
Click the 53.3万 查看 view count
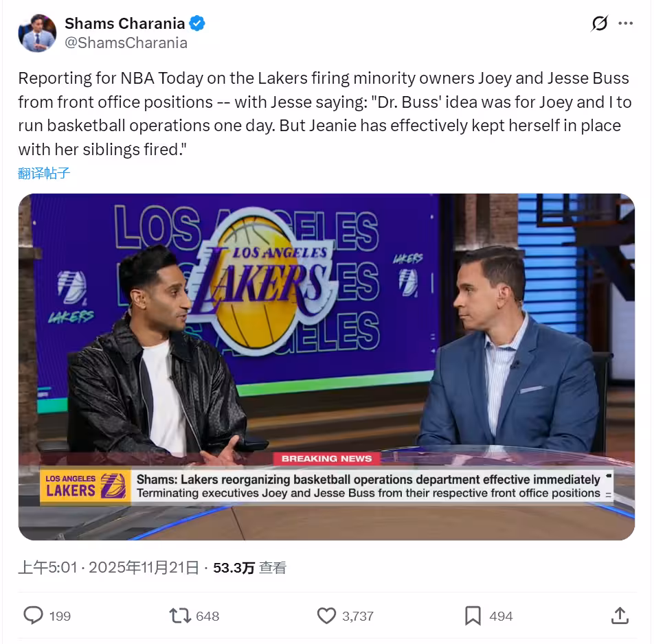[x=249, y=568]
